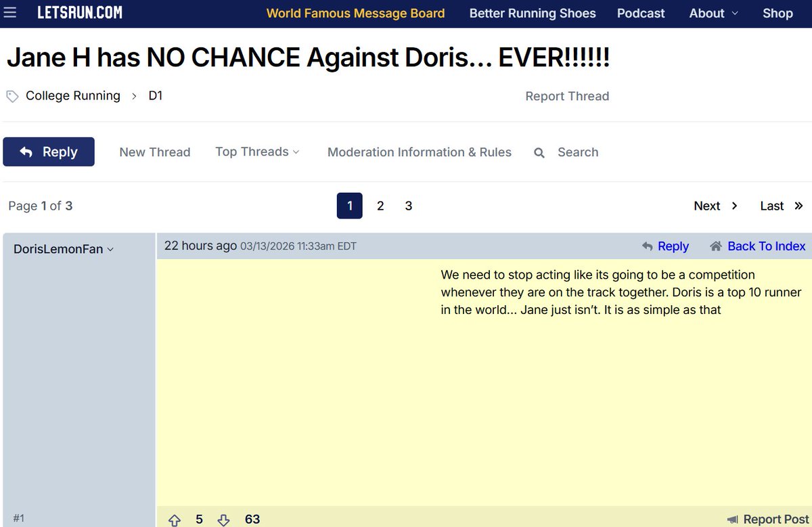Jump to the Last page

pos(782,206)
